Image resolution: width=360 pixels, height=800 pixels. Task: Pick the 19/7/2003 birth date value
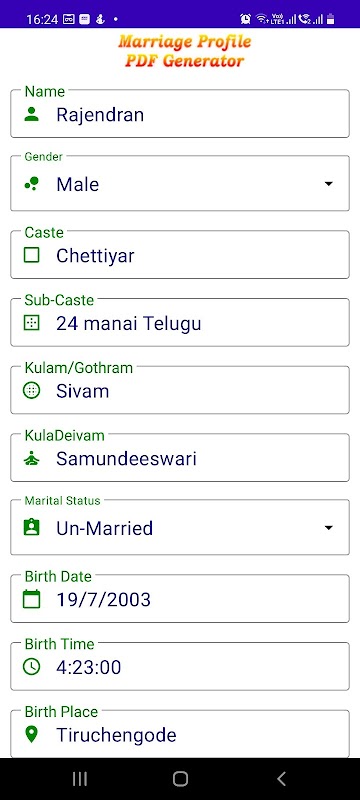pyautogui.click(x=104, y=599)
